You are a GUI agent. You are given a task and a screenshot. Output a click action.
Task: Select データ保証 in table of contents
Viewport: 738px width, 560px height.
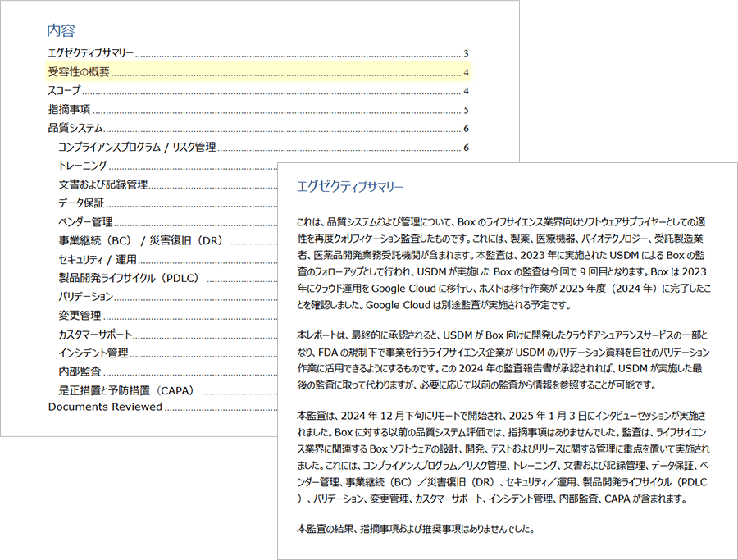(81, 203)
